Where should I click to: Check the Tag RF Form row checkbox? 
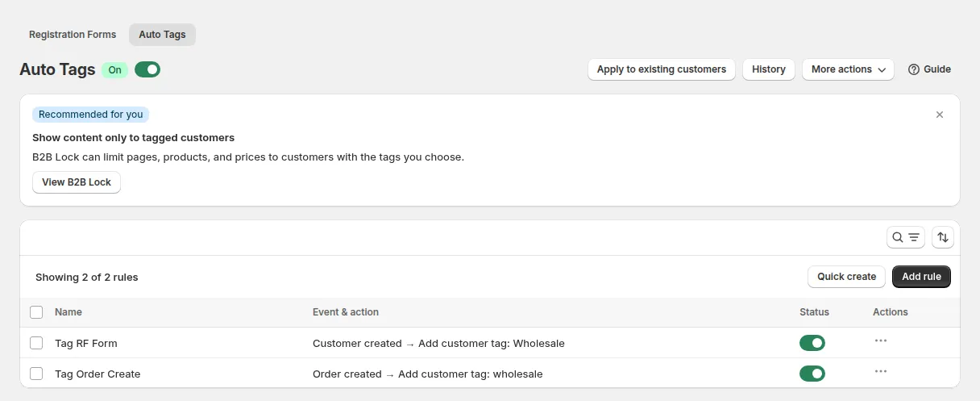(36, 343)
